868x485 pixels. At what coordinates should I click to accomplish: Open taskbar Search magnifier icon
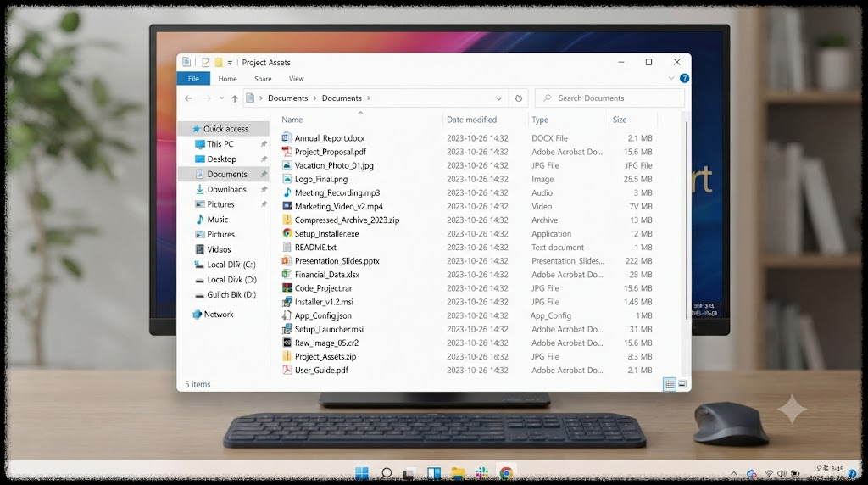click(x=387, y=473)
